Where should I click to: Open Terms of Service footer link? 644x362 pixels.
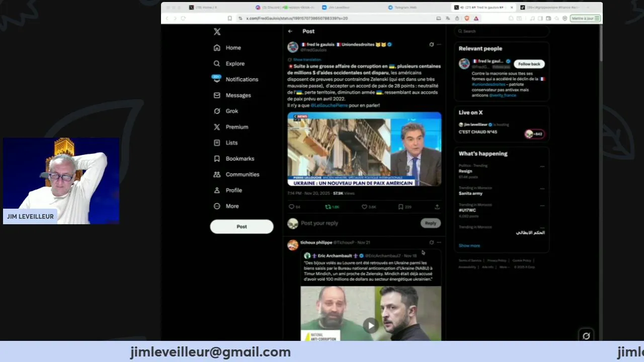pos(470,260)
